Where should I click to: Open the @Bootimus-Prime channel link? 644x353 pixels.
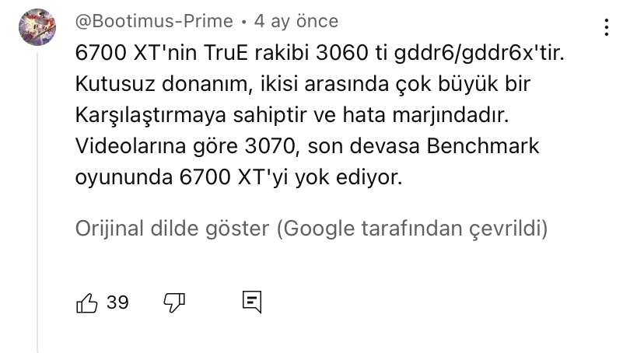[154, 21]
